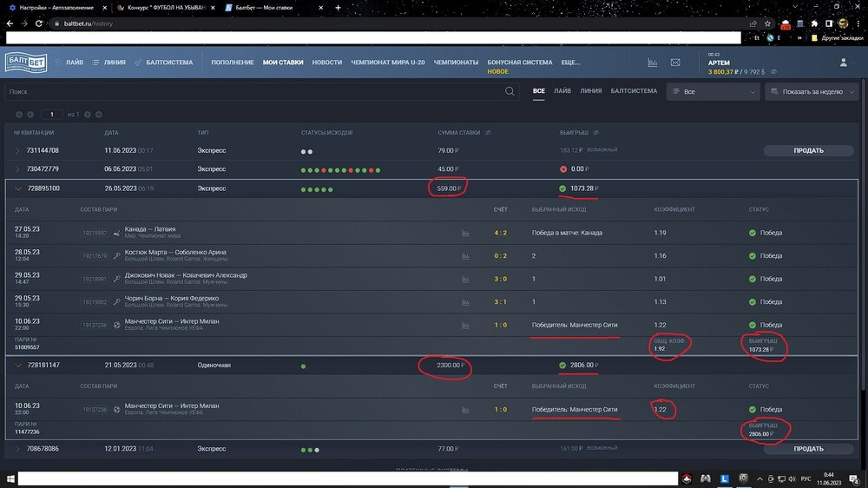Switch to the Лайв filter tab
Viewport: 868px width, 488px height.
pos(562,90)
